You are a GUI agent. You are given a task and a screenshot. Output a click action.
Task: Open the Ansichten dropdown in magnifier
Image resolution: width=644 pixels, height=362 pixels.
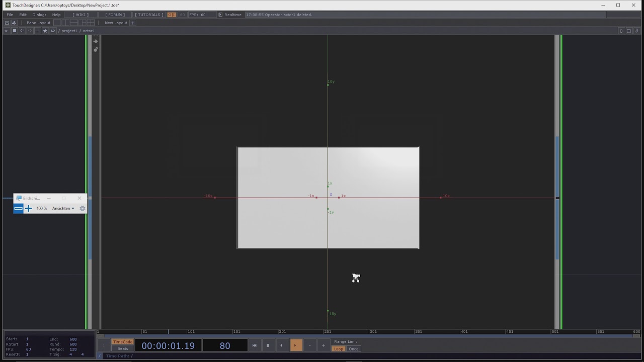click(63, 208)
